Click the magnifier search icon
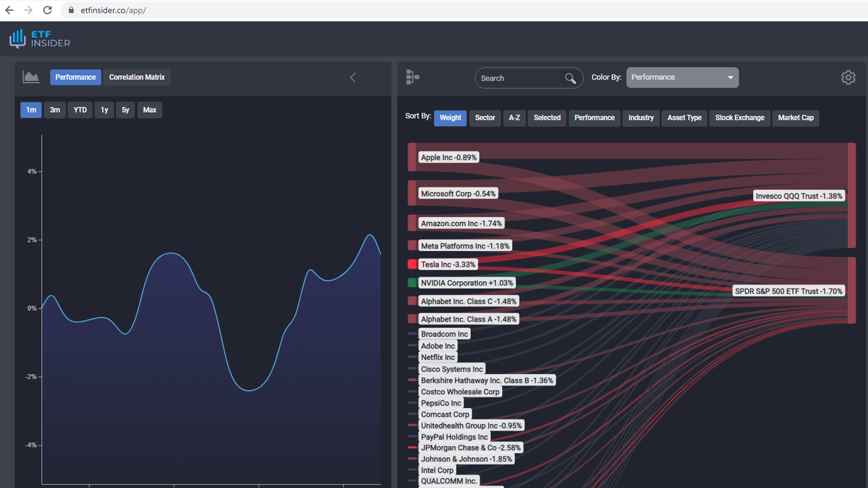Screen dimensions: 868x488 coord(570,78)
